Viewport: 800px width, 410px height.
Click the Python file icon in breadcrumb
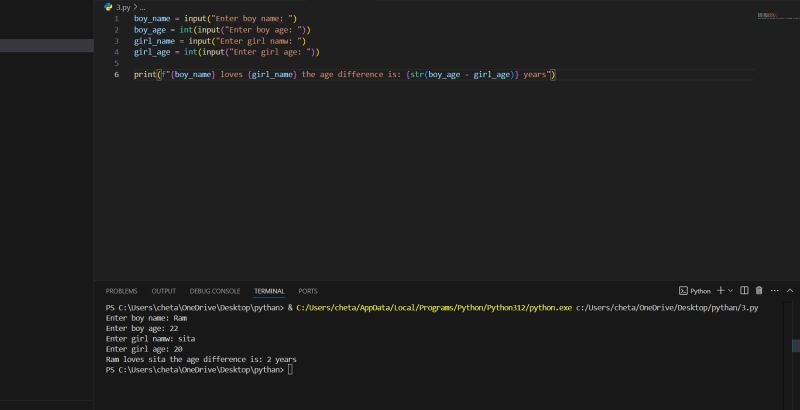click(x=108, y=6)
